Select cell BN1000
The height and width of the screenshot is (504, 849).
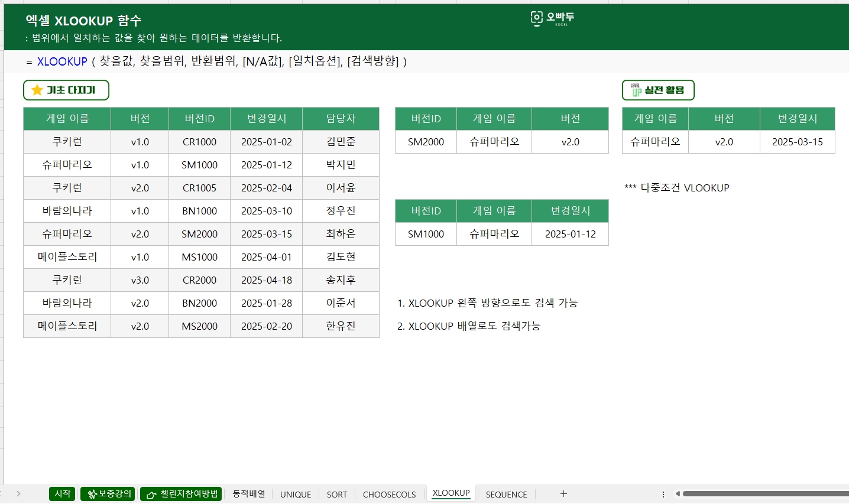pyautogui.click(x=199, y=211)
